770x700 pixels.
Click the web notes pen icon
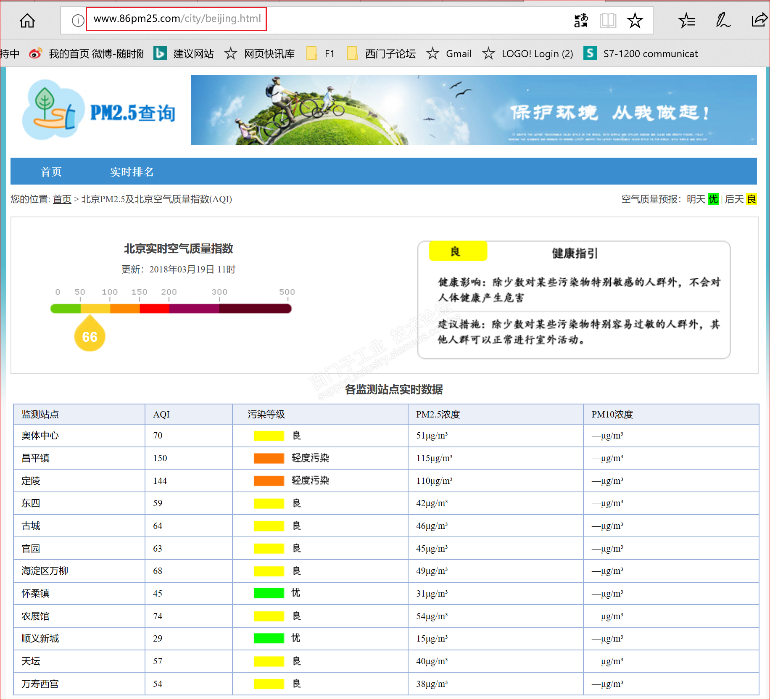[x=723, y=20]
